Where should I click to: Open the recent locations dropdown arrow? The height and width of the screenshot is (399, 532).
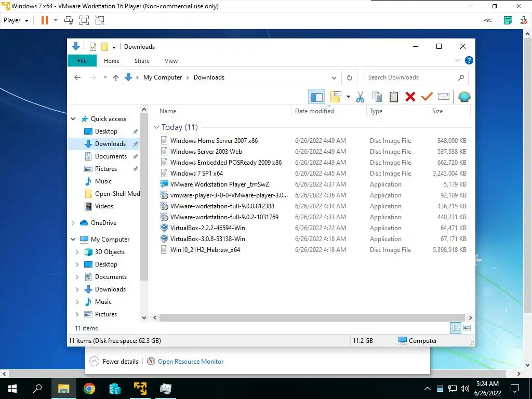point(105,77)
